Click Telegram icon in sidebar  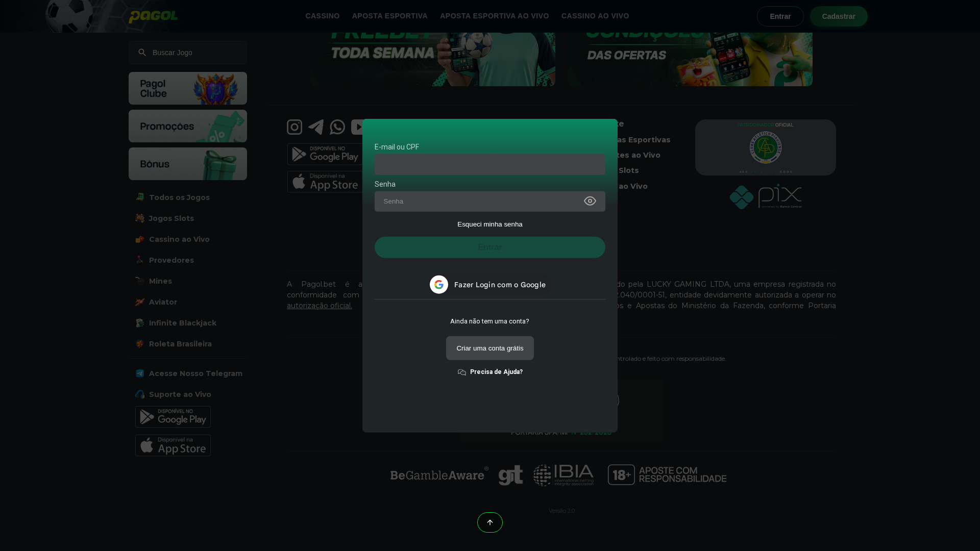click(140, 373)
